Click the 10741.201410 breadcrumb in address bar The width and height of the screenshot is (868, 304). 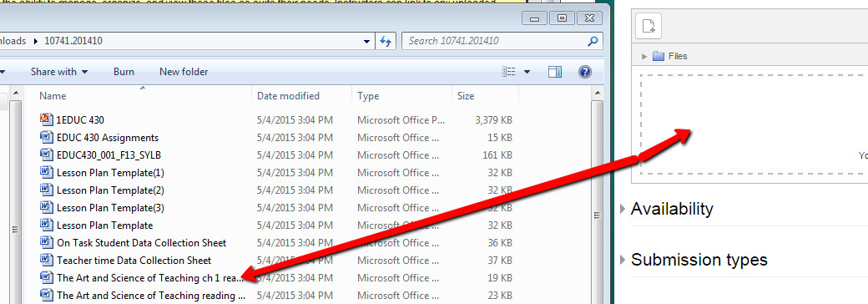pyautogui.click(x=74, y=41)
